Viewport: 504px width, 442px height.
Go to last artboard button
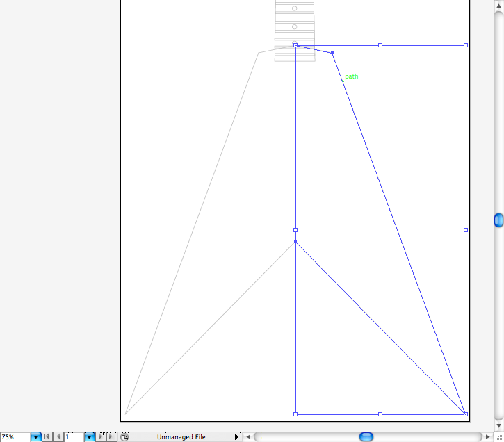point(111,437)
